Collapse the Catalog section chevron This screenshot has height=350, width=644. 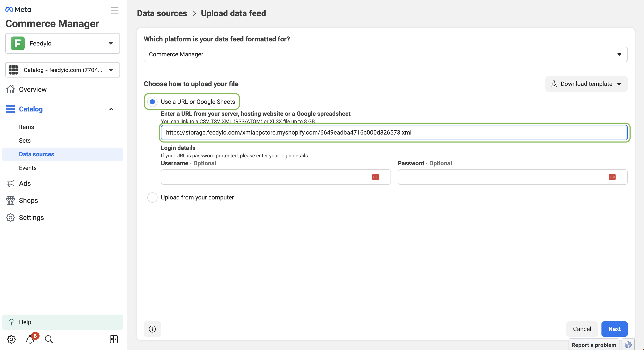click(111, 109)
